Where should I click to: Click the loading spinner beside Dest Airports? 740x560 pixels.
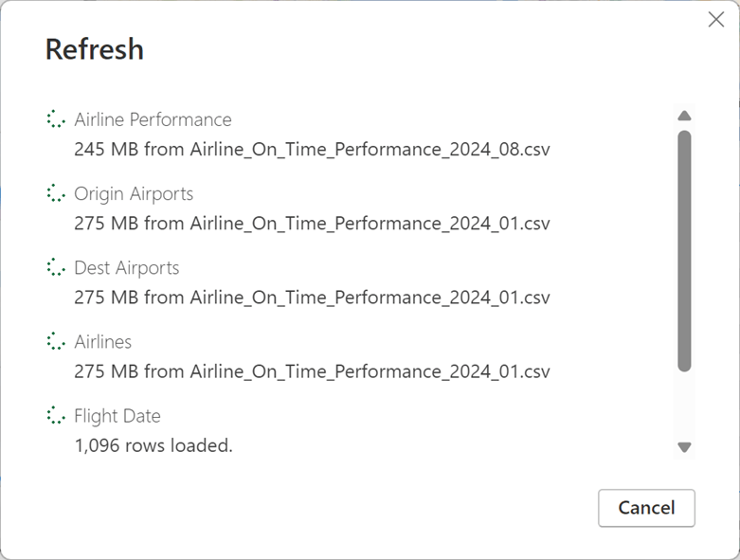coord(56,267)
